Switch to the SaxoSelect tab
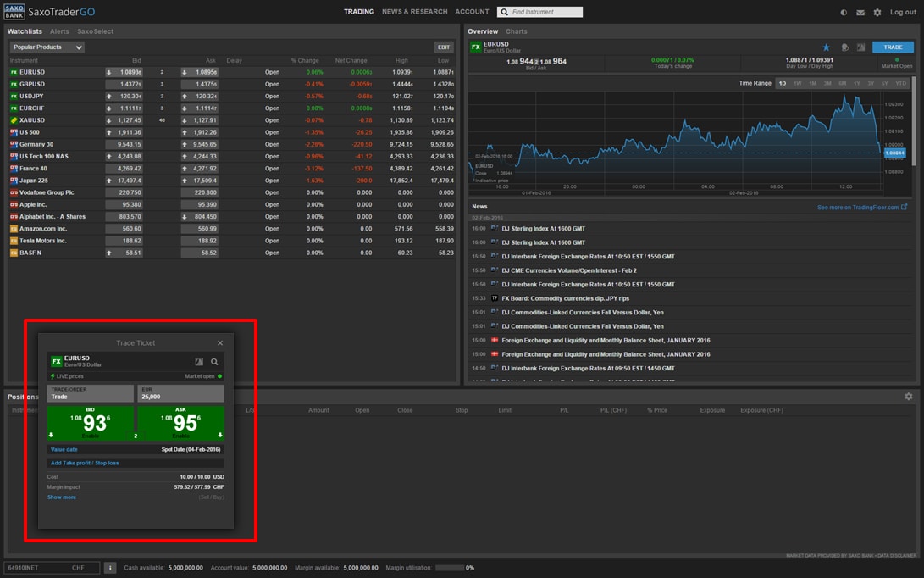924x578 pixels. coord(96,31)
